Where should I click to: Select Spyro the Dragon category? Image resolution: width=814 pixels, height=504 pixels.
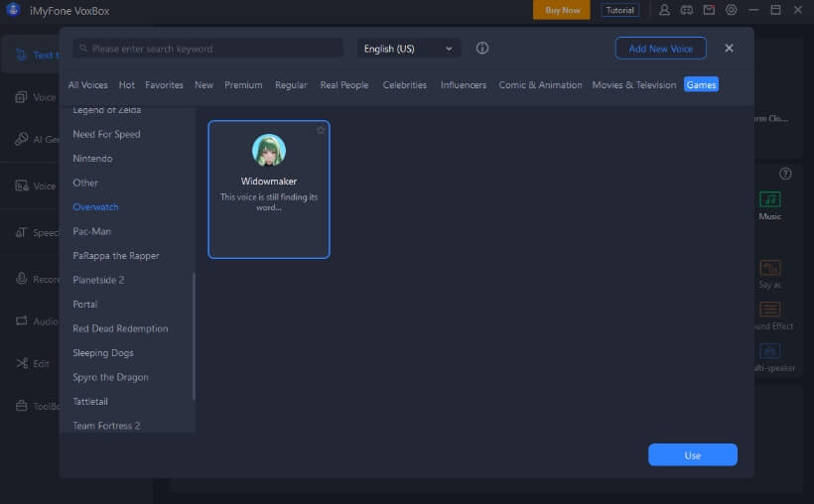pos(110,377)
